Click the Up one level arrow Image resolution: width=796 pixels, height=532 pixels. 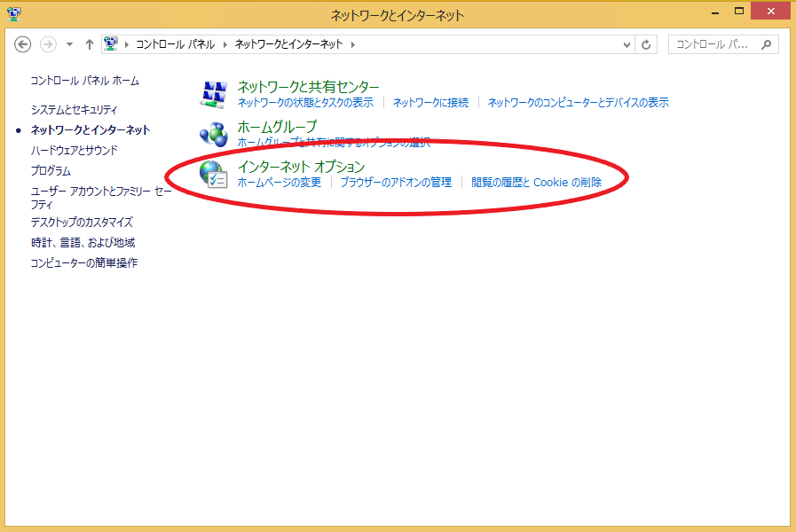tap(90, 44)
